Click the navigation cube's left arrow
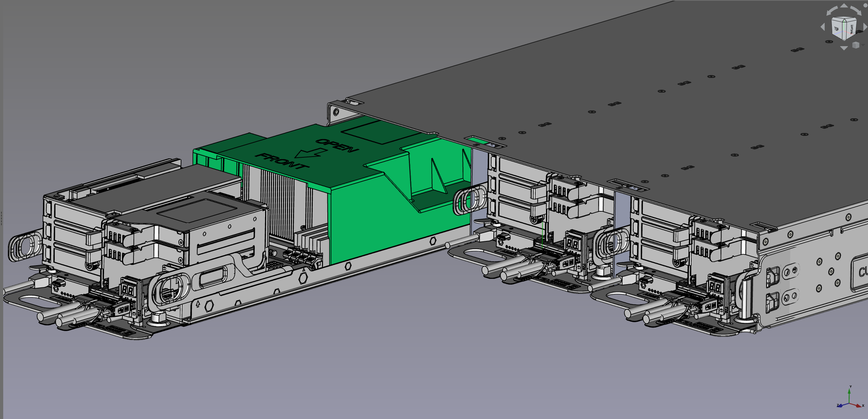This screenshot has width=868, height=419. (x=823, y=27)
